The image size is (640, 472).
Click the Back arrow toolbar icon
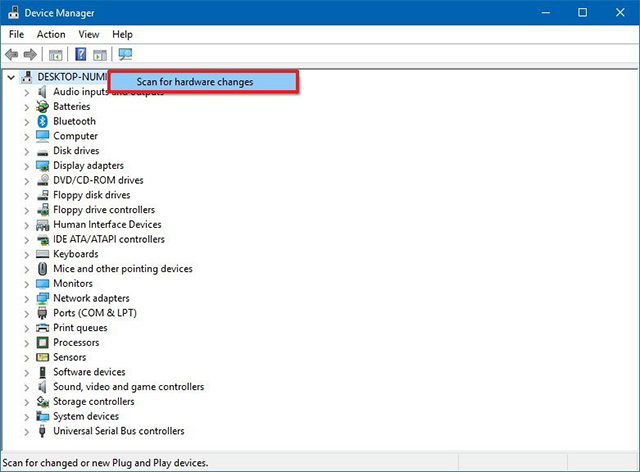pyautogui.click(x=11, y=54)
